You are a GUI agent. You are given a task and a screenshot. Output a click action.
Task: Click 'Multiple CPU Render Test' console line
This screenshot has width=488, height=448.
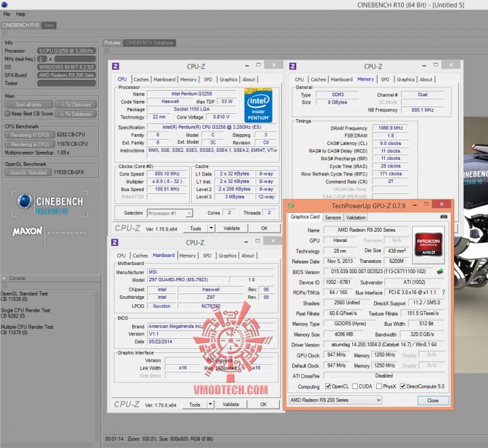26,327
